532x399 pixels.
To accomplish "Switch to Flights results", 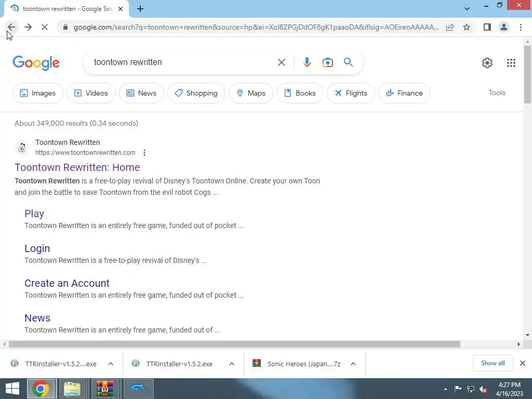I will [351, 93].
